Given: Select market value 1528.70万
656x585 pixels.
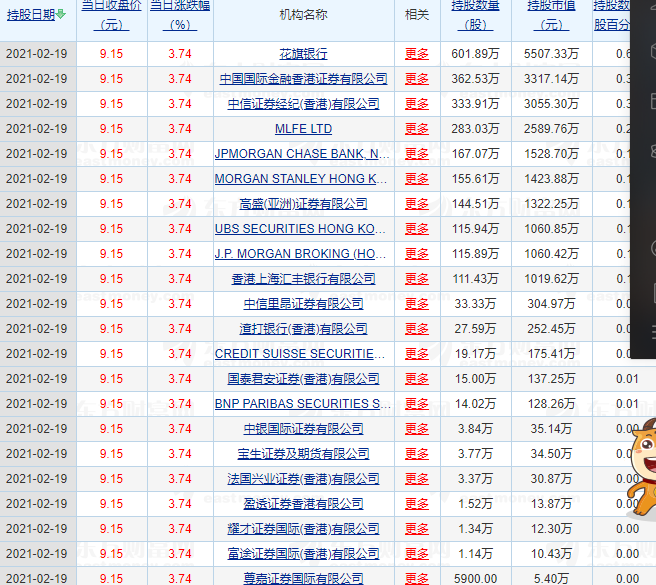Looking at the screenshot, I should pos(551,154).
